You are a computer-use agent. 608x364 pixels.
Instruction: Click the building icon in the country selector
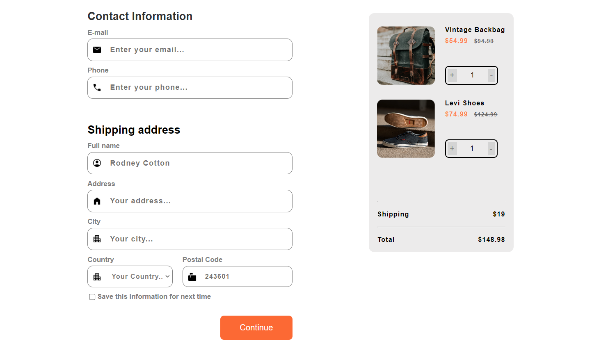point(97,276)
